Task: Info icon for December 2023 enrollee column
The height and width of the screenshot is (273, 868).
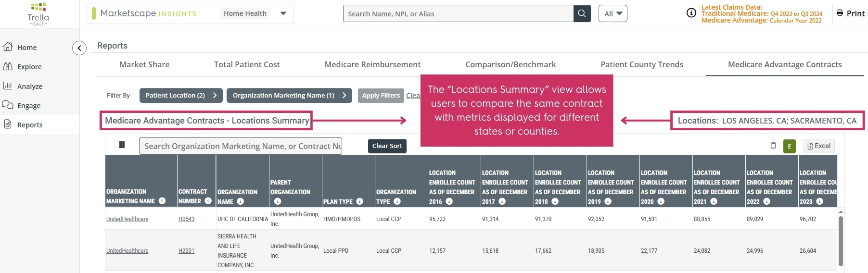Action: (819, 201)
